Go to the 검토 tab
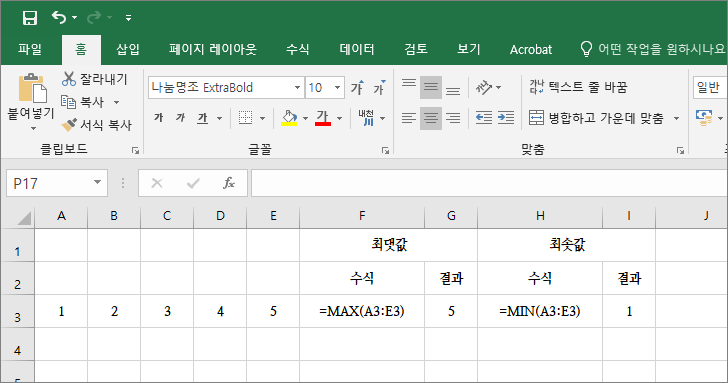Screen dimensions: 728x383 (x=416, y=49)
